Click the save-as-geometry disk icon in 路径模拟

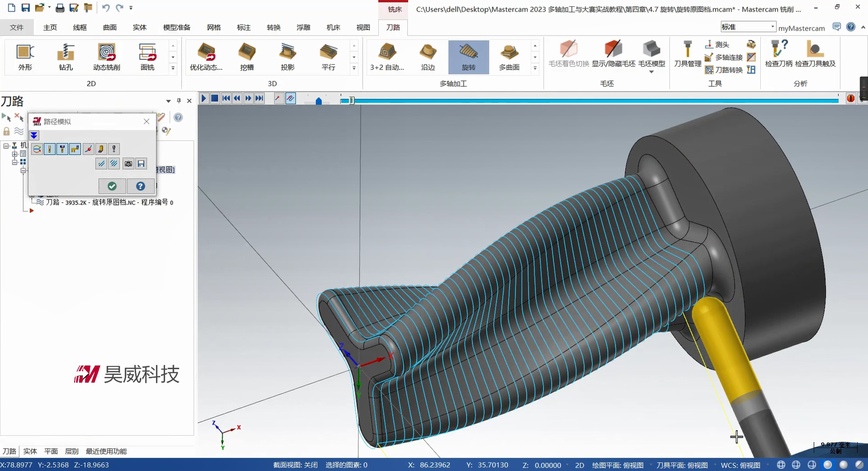click(x=141, y=164)
